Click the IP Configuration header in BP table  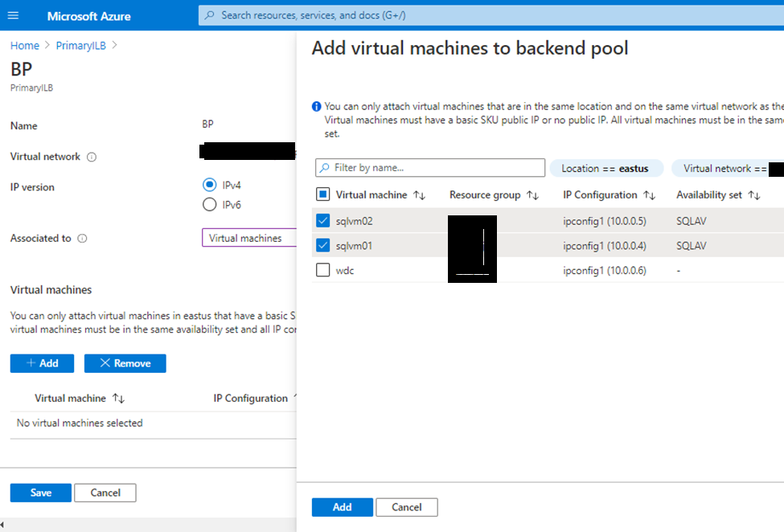pos(251,398)
